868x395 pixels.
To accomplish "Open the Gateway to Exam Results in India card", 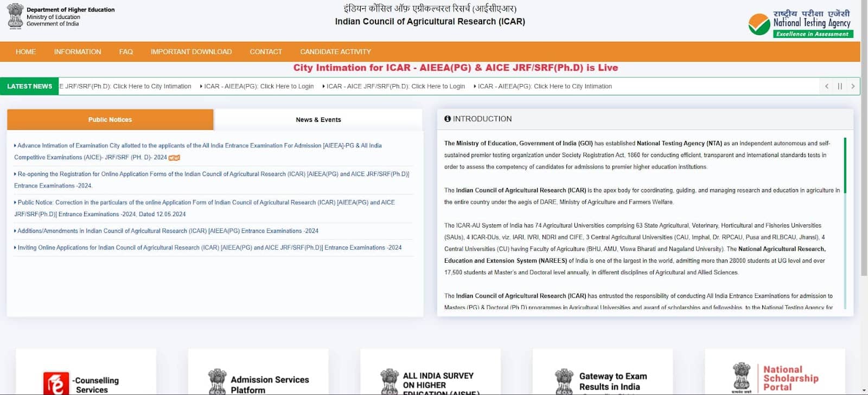I will (603, 373).
